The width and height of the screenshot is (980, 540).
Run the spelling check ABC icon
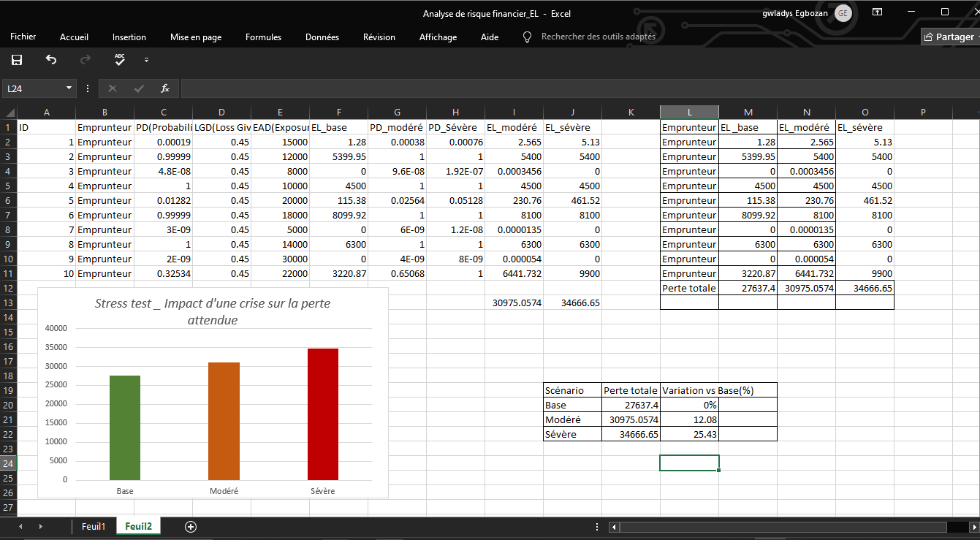tap(120, 59)
